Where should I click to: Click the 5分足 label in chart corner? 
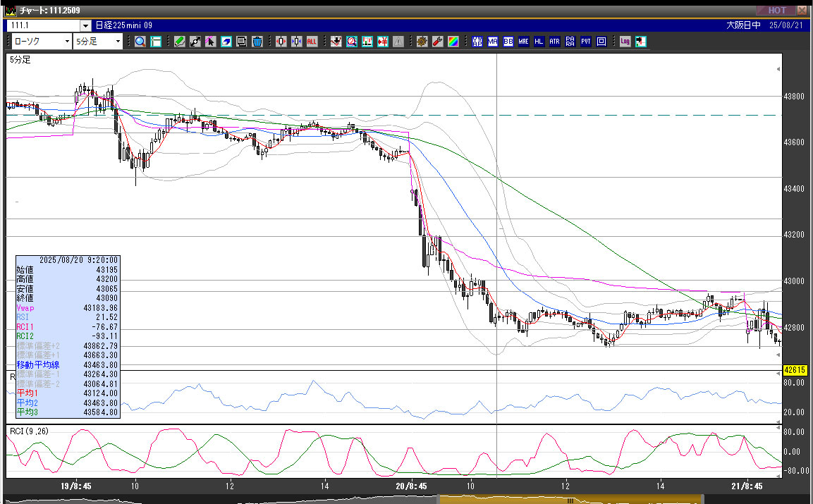(x=20, y=60)
